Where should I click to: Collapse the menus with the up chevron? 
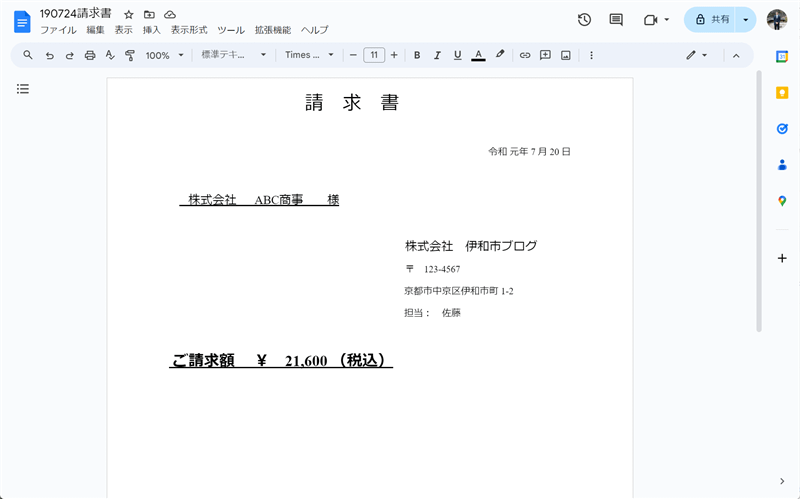[736, 56]
